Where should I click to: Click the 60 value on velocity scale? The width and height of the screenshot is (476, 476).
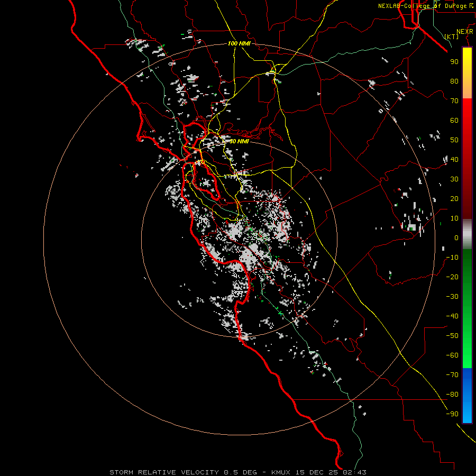pos(454,120)
